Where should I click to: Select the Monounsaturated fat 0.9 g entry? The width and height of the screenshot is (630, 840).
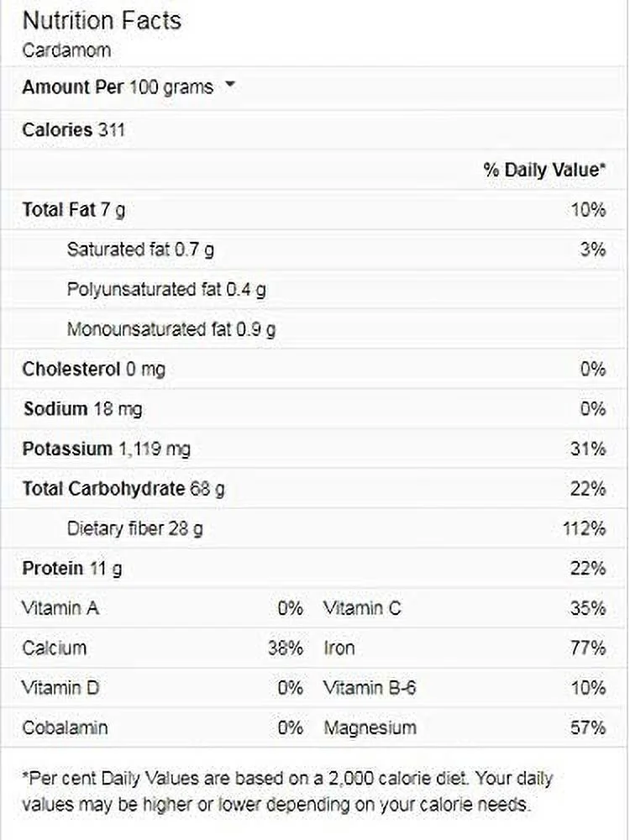(171, 329)
